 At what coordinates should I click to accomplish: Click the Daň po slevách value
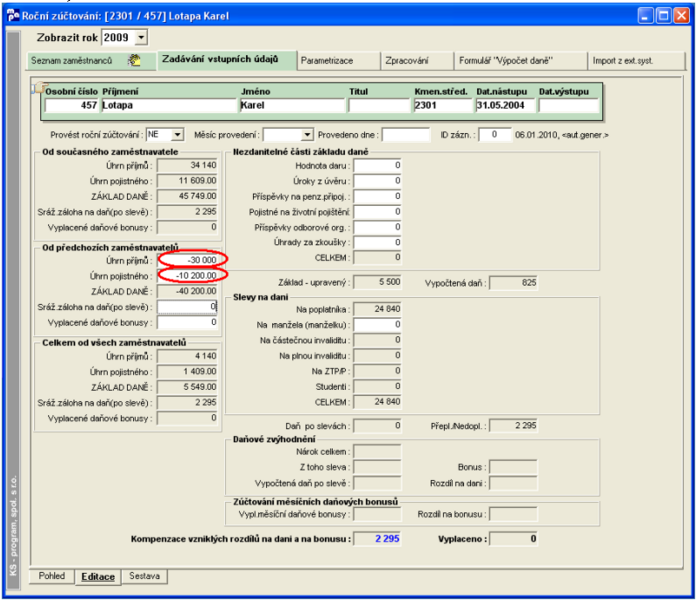[377, 426]
